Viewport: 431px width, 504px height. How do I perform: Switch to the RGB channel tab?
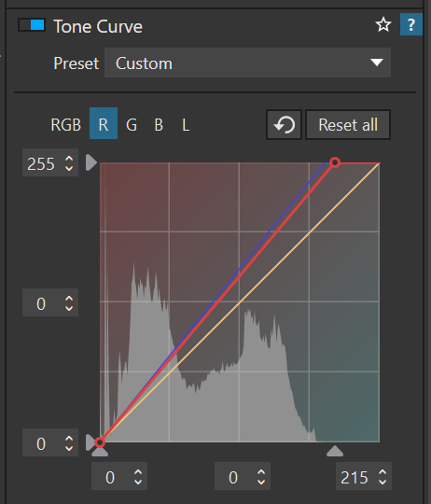[x=65, y=124]
